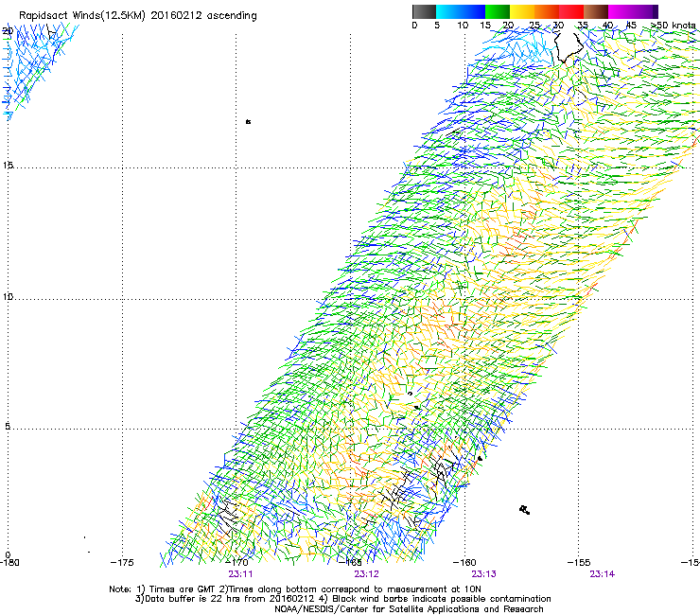Click the purple time label '23:12'

tap(366, 574)
